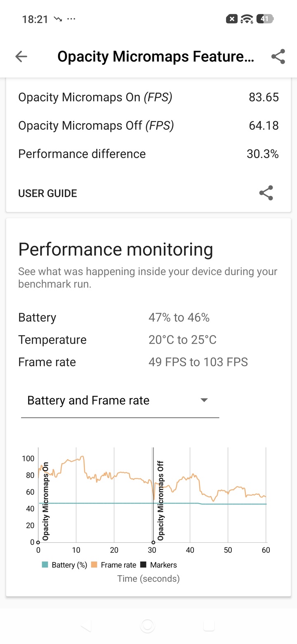Tap battery indicator in status bar

coord(265,19)
